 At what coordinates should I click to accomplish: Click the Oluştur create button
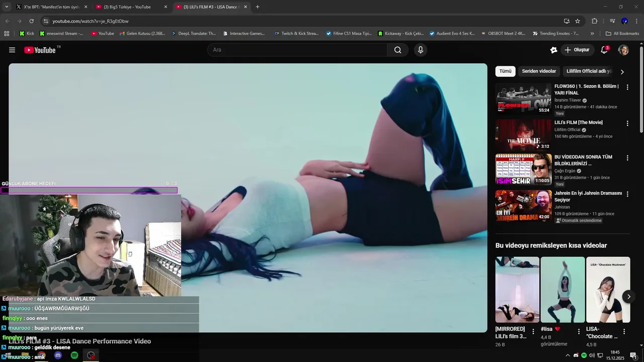point(577,50)
